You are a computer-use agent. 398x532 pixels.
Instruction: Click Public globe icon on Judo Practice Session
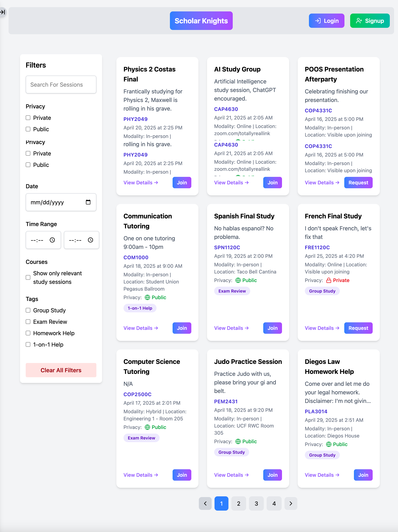pyautogui.click(x=238, y=441)
